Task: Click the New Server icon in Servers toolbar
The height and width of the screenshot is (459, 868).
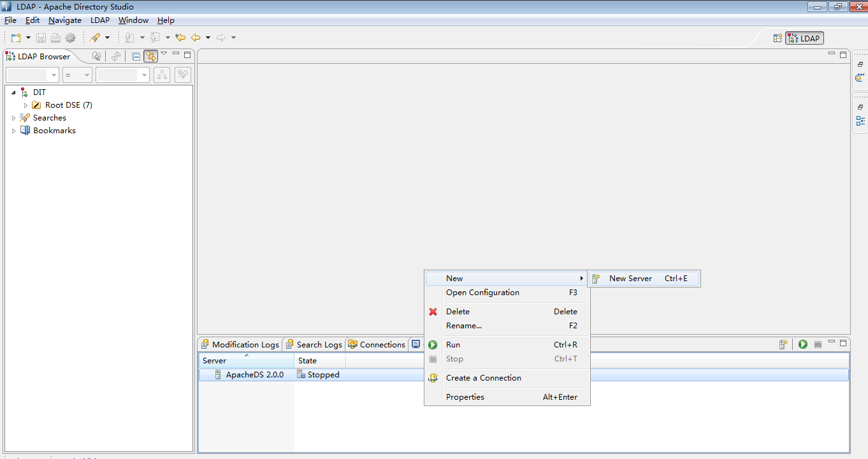Action: [x=783, y=344]
